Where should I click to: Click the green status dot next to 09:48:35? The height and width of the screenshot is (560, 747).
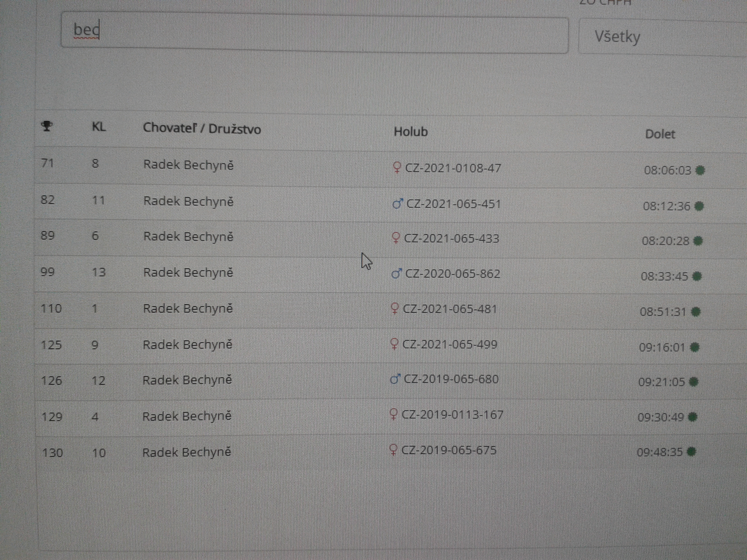691,452
